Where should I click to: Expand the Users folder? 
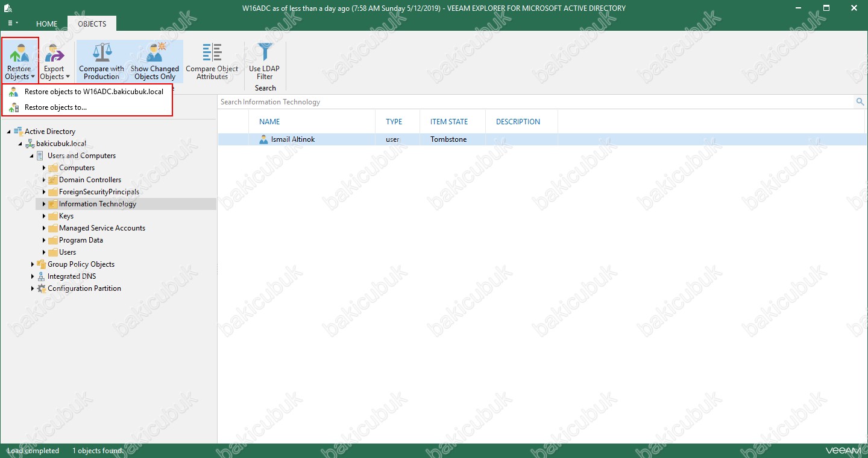point(43,252)
